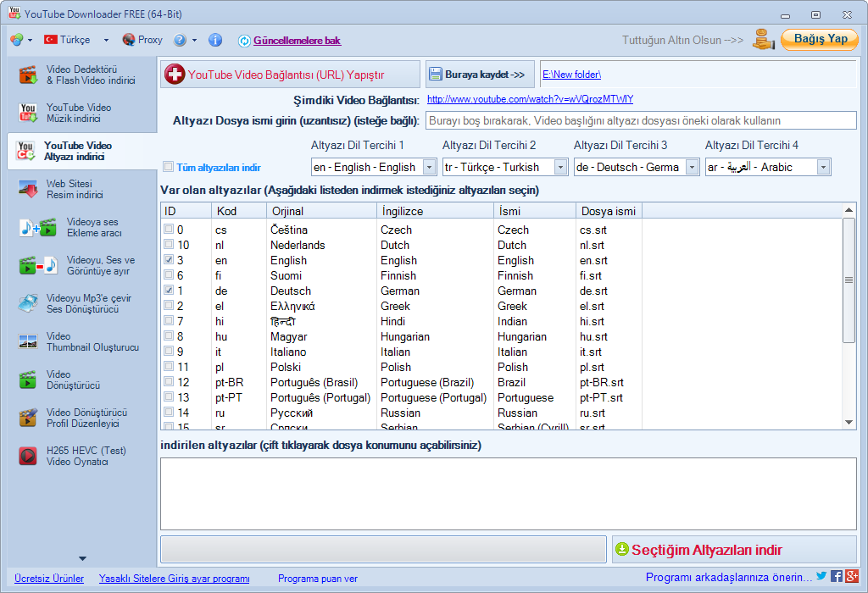Click the update refresh icon
The height and width of the screenshot is (593, 868).
244,41
